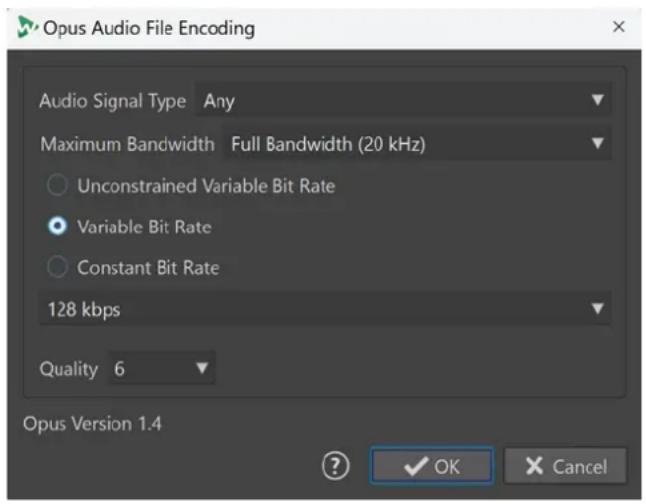
Task: Click the Cancel button
Action: tap(565, 466)
